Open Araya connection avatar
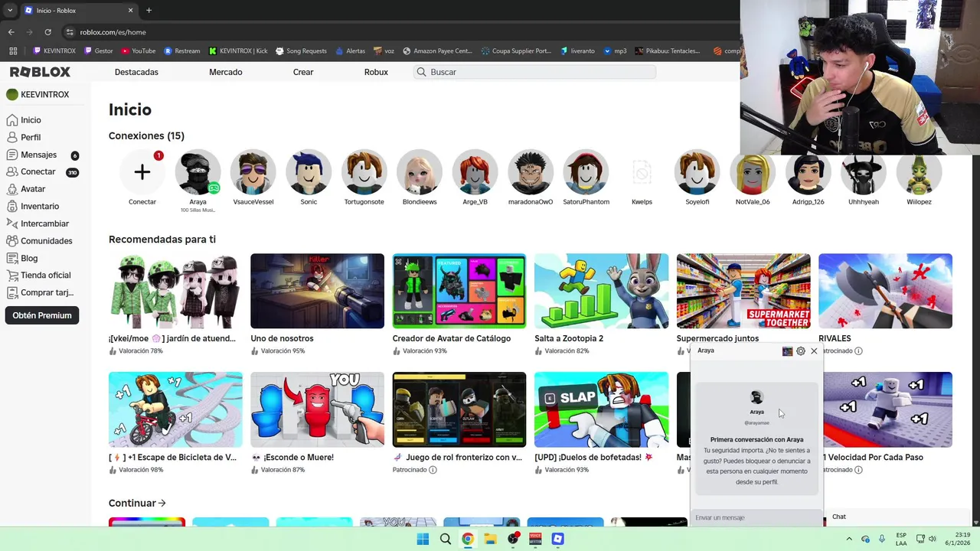 (x=198, y=172)
